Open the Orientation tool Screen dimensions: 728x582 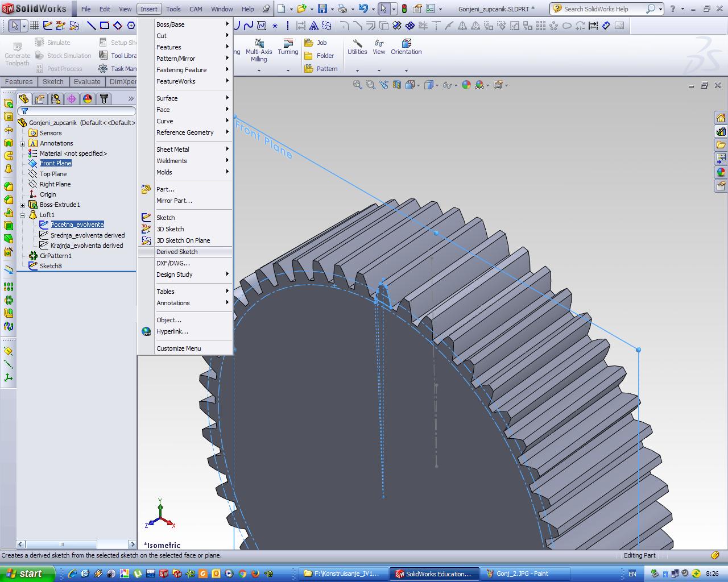pos(406,47)
